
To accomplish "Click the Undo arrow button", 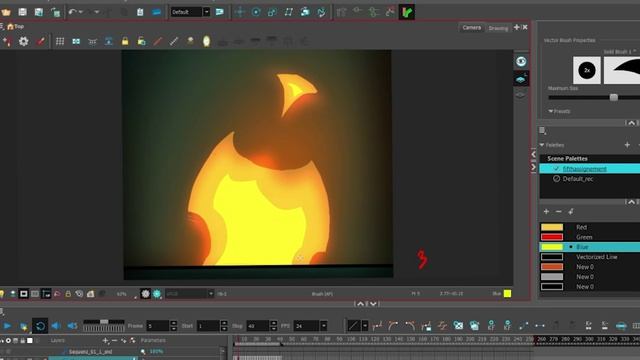I will (x=72, y=12).
